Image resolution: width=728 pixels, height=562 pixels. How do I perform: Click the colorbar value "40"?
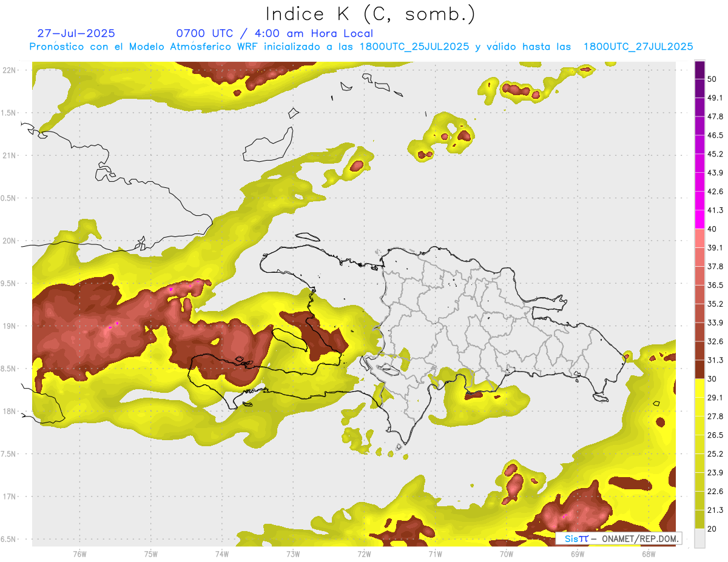(712, 229)
